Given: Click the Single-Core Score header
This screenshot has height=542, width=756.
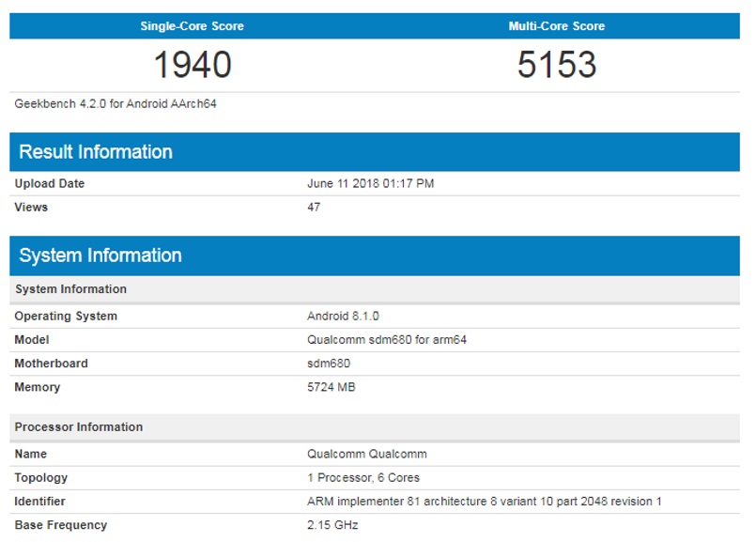Looking at the screenshot, I should (192, 26).
